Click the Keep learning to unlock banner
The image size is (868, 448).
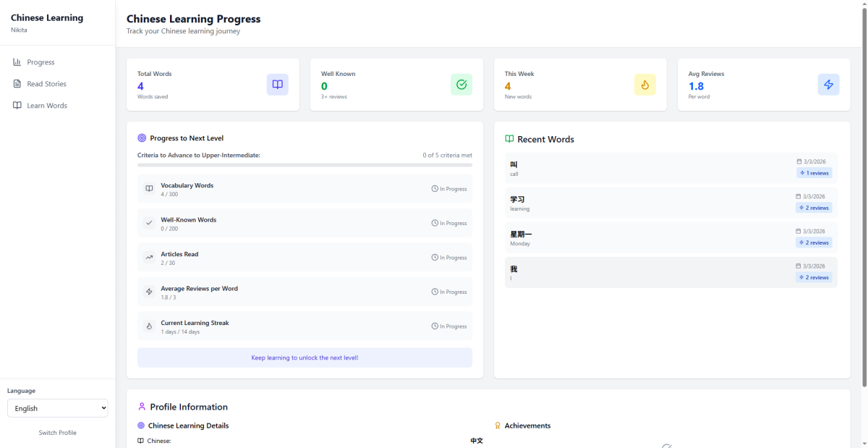coord(305,358)
